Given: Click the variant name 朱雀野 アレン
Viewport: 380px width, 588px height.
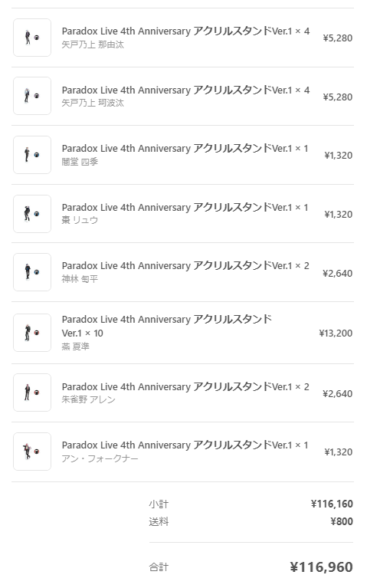Looking at the screenshot, I should click(x=88, y=399).
